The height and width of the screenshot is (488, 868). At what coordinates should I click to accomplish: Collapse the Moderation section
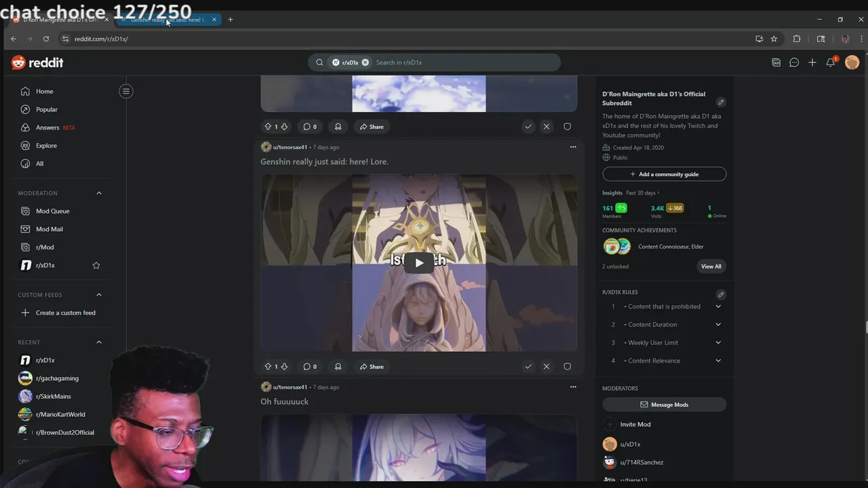[99, 193]
